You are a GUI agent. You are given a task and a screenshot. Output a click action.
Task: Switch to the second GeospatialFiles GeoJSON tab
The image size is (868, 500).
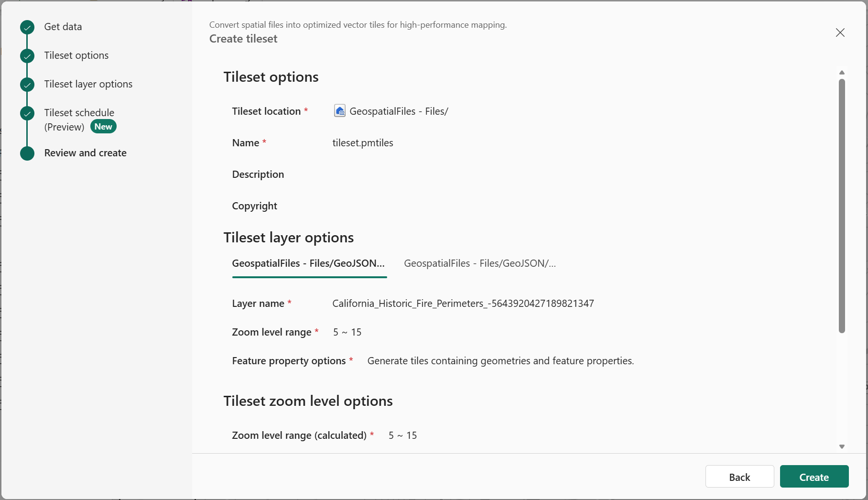pyautogui.click(x=480, y=263)
